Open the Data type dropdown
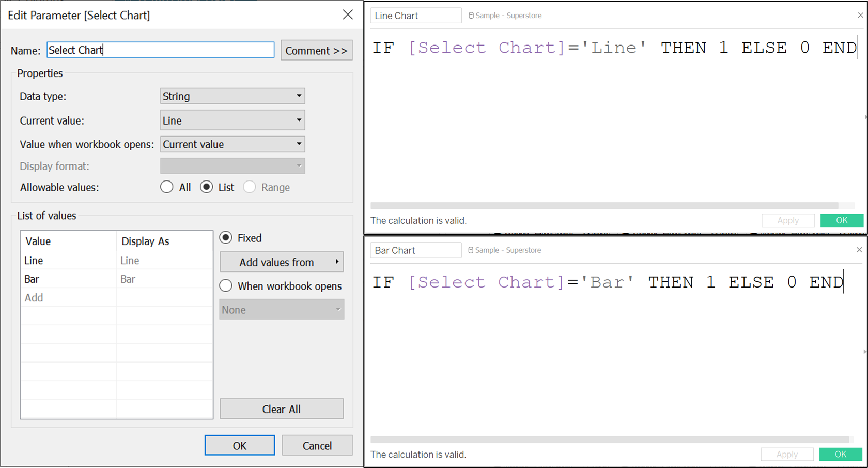 (233, 96)
